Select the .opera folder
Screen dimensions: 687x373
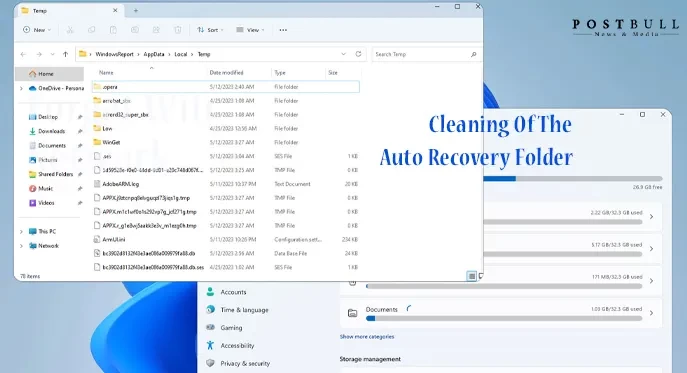pos(226,87)
